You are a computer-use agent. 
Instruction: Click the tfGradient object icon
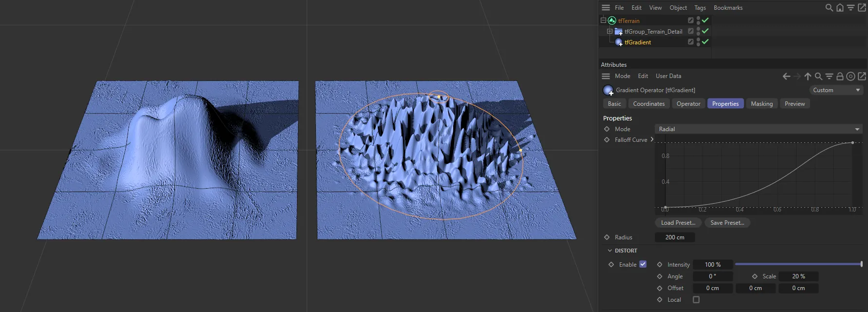coord(619,42)
